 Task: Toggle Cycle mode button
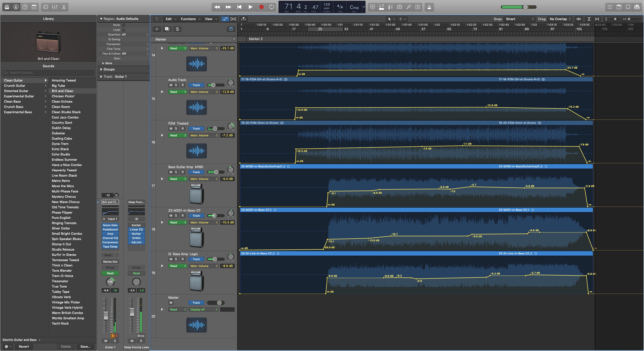[272, 7]
